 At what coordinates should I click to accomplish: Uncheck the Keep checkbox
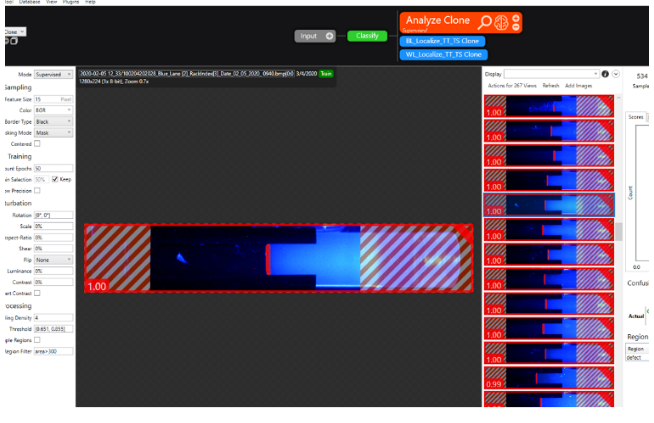click(55, 179)
